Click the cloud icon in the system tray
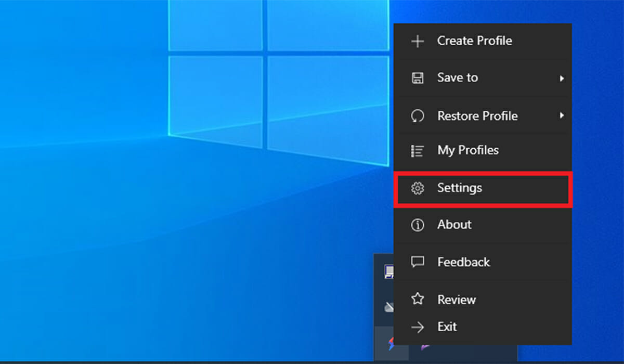This screenshot has width=624, height=364. tap(389, 307)
